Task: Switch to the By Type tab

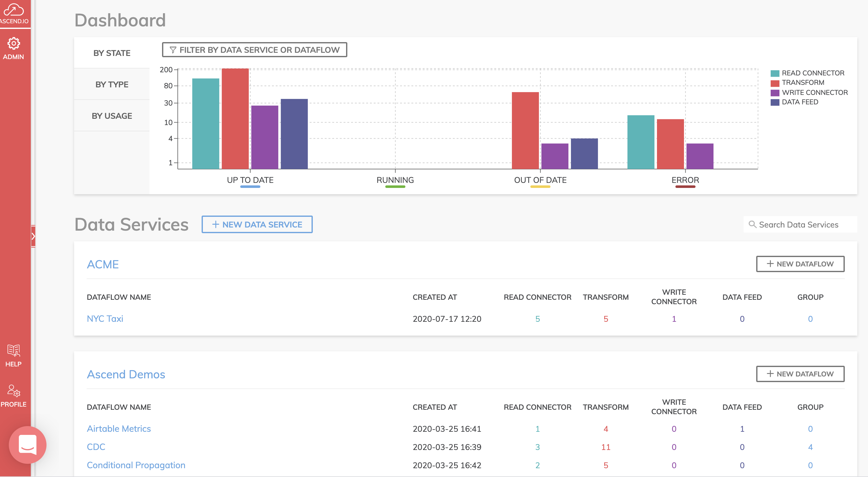Action: point(112,84)
